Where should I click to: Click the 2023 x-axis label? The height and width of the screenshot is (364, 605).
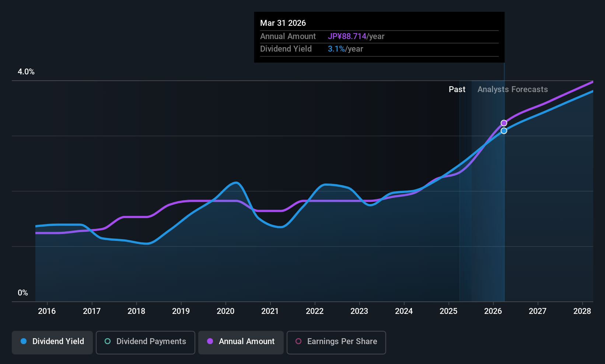(359, 311)
